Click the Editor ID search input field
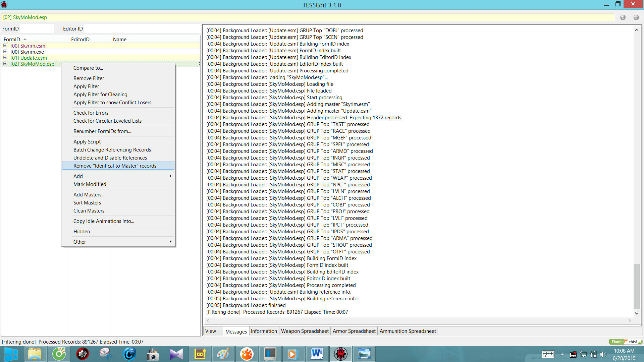The width and height of the screenshot is (644, 362). (x=142, y=28)
